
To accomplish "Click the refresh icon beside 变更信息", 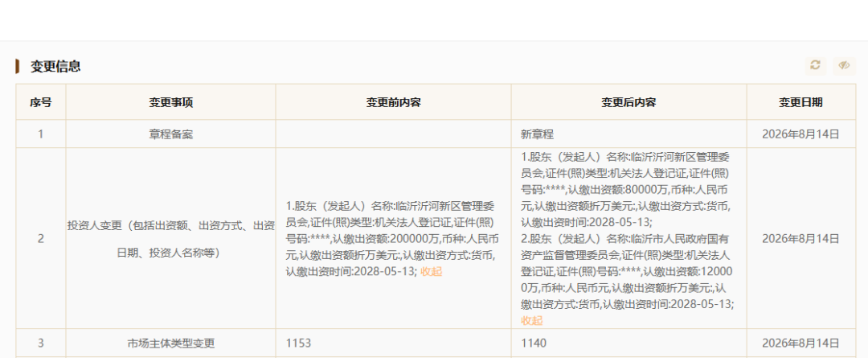I will pos(815,65).
